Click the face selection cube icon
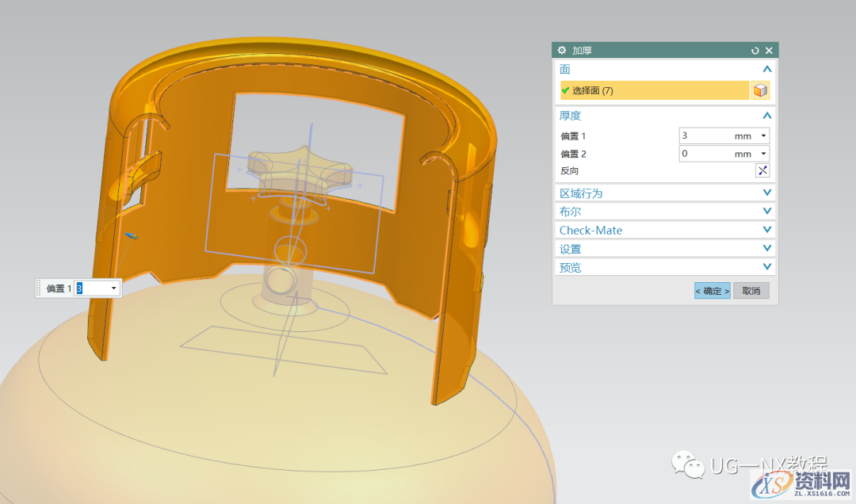The image size is (856, 504). [x=760, y=91]
